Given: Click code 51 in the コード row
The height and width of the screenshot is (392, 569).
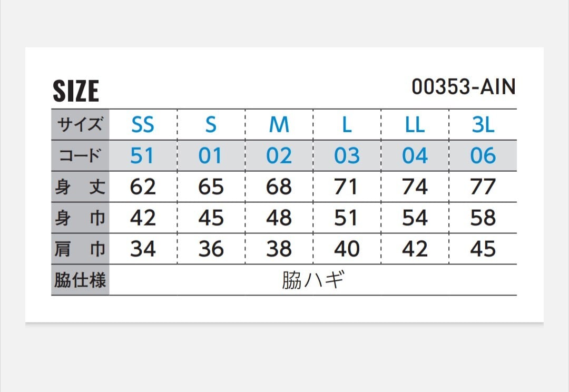Looking at the screenshot, I should point(143,156).
